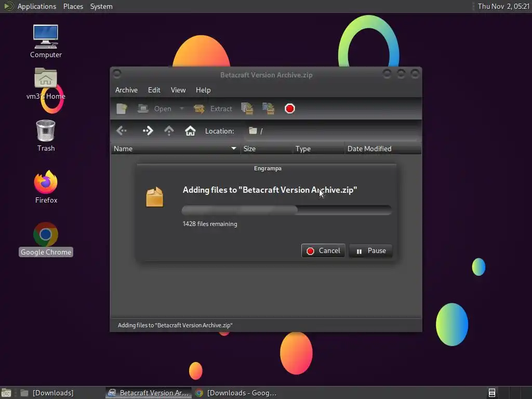Screen dimensions: 532x399
Task: Open the Applications menu
Action: click(x=37, y=6)
